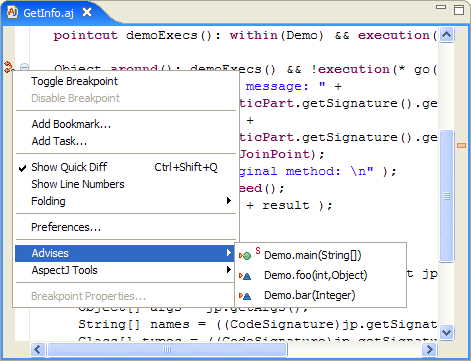Open Preferences... from context menu
Image resolution: width=471 pixels, height=361 pixels.
(125, 227)
